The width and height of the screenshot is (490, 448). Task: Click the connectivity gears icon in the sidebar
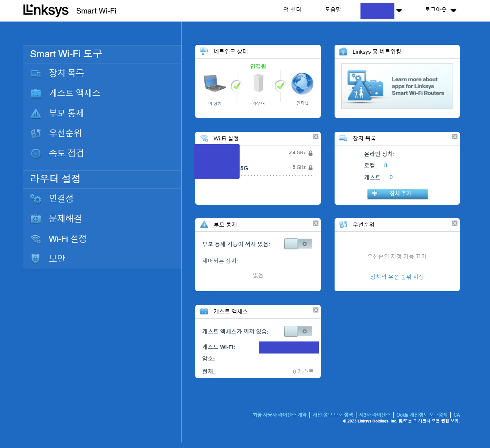point(36,198)
